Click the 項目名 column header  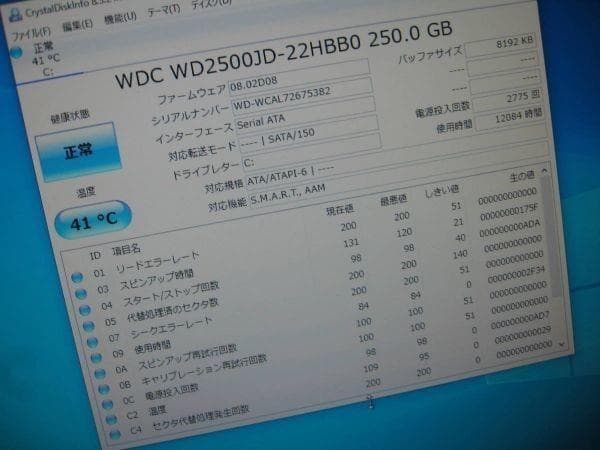126,251
